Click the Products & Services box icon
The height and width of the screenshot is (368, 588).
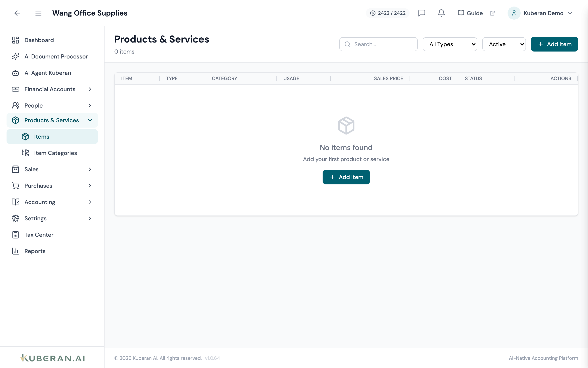16,120
